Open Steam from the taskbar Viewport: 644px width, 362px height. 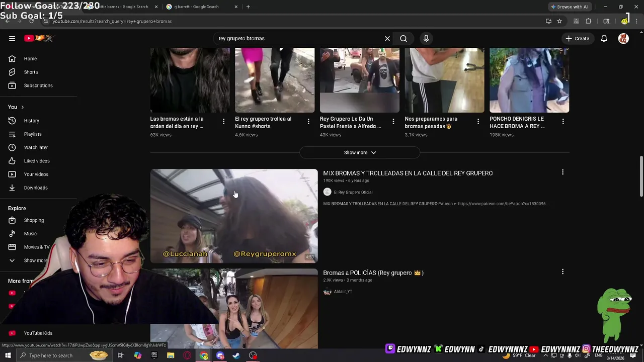236,355
